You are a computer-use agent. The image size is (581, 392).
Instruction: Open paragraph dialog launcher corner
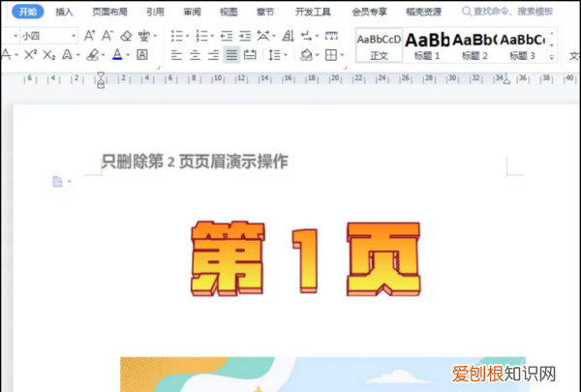pos(345,68)
